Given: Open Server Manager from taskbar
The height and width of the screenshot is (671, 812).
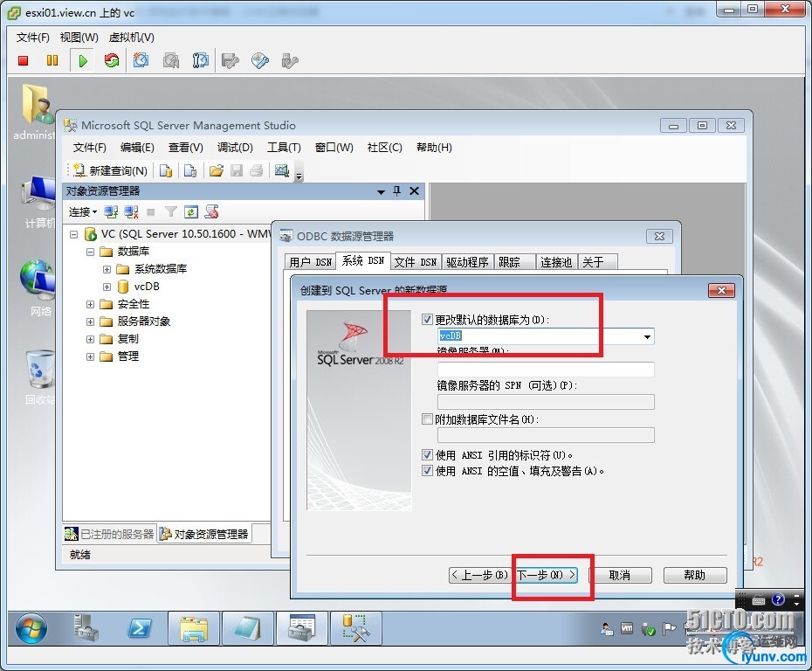Looking at the screenshot, I should (86, 628).
